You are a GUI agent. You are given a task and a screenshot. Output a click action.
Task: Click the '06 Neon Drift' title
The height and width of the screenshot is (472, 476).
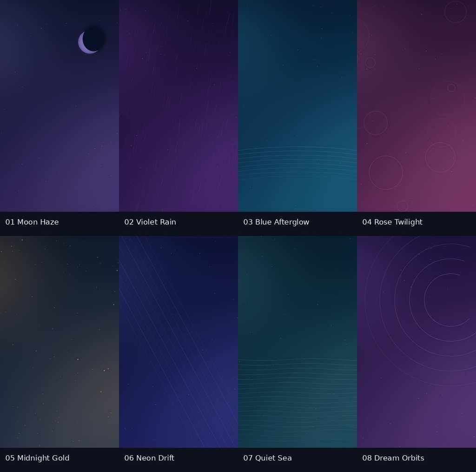149,458
